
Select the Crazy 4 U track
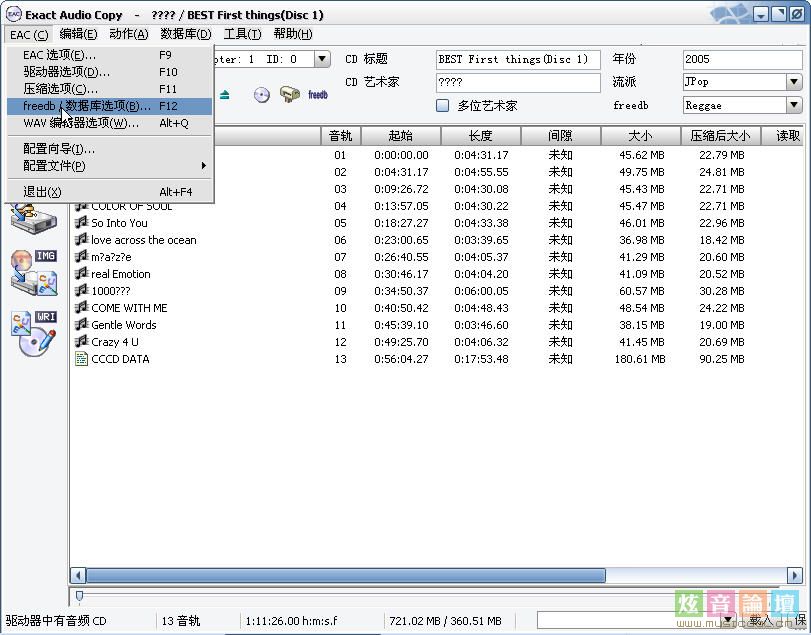tap(435, 342)
